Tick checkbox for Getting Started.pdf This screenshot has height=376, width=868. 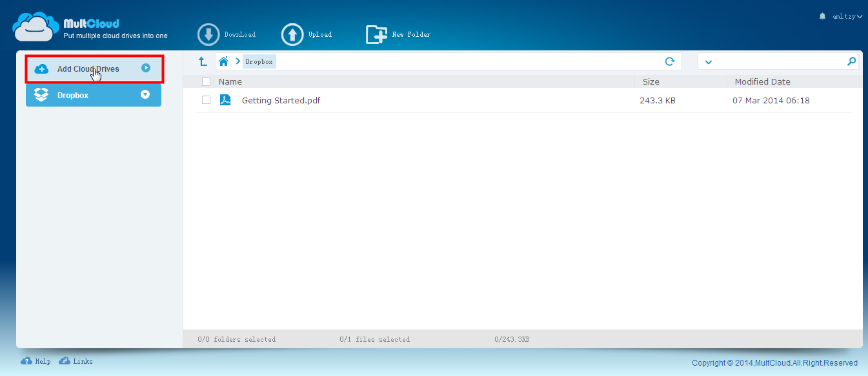[x=206, y=100]
